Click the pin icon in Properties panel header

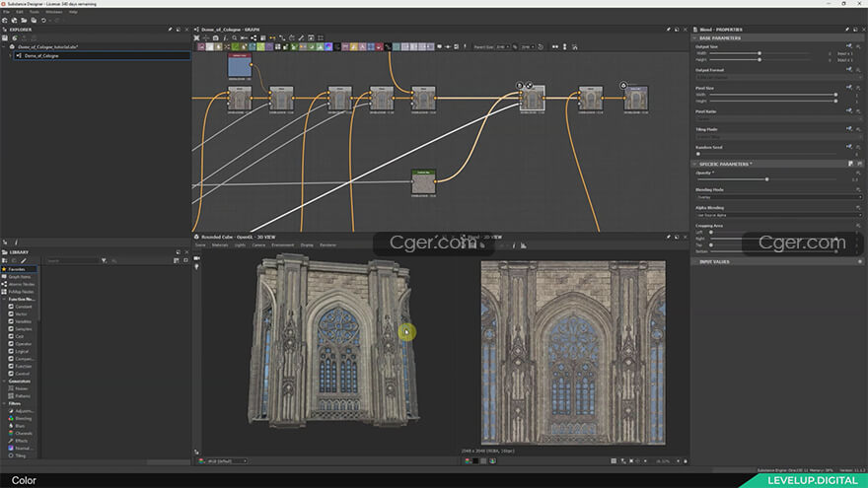point(846,30)
